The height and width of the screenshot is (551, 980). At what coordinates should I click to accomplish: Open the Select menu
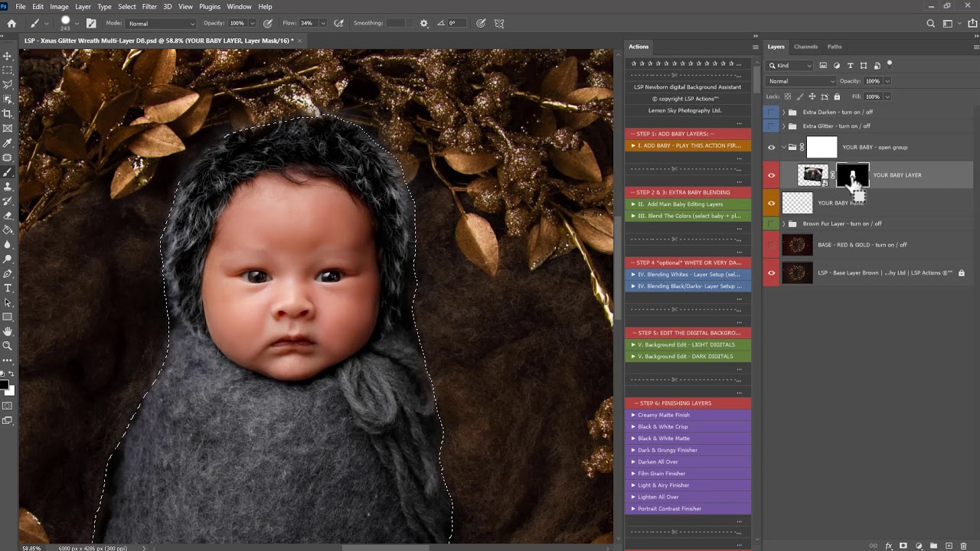tap(127, 7)
